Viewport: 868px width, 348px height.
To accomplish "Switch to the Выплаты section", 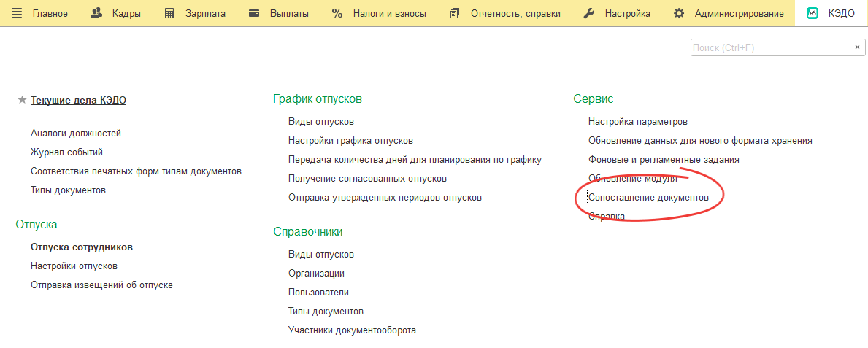I will pos(290,13).
